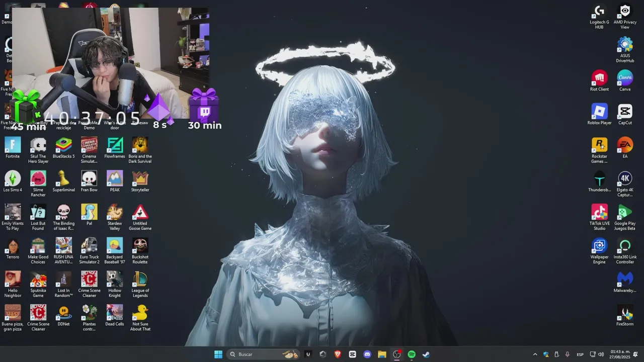This screenshot has height=362, width=644.
Task: Select the Pal desktop icon
Action: [89, 215]
